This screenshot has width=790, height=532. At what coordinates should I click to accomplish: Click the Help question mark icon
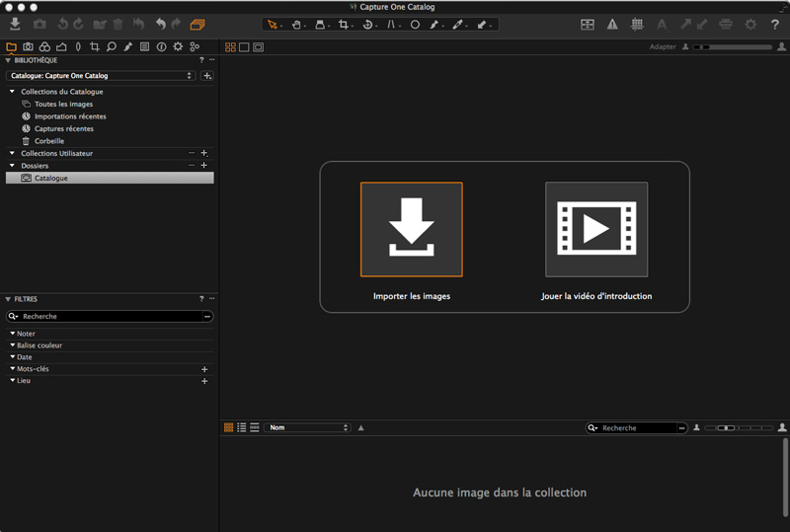pos(775,24)
